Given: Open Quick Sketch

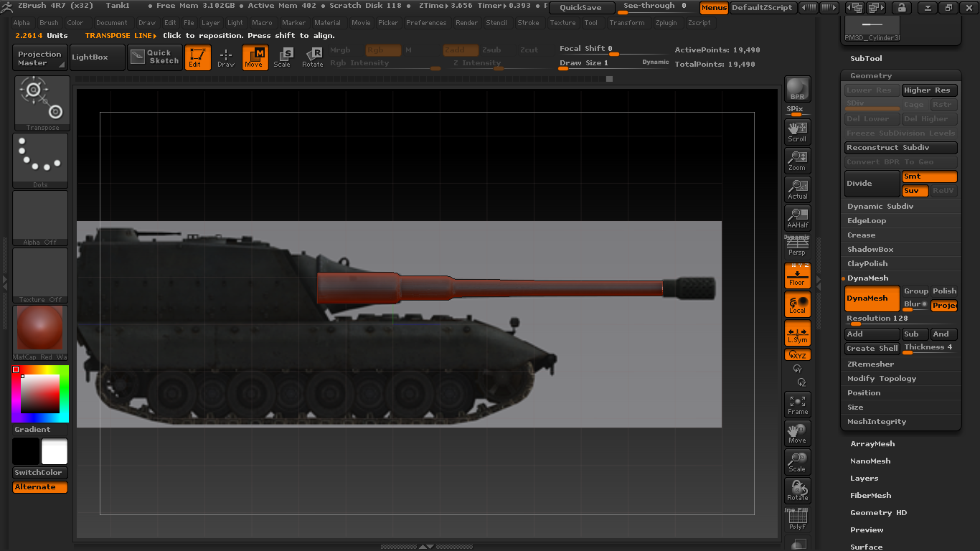Looking at the screenshot, I should (155, 57).
